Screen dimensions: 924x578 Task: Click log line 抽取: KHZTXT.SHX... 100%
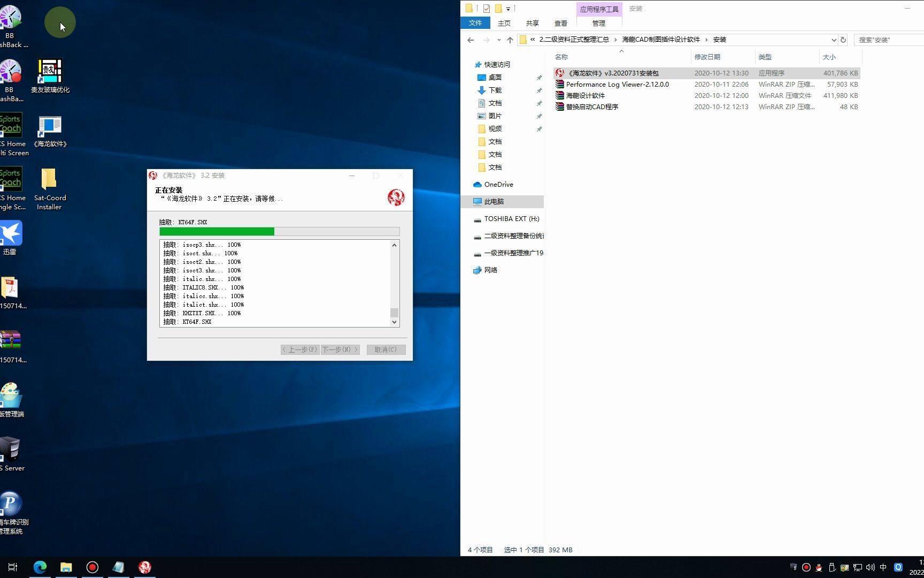(x=202, y=313)
